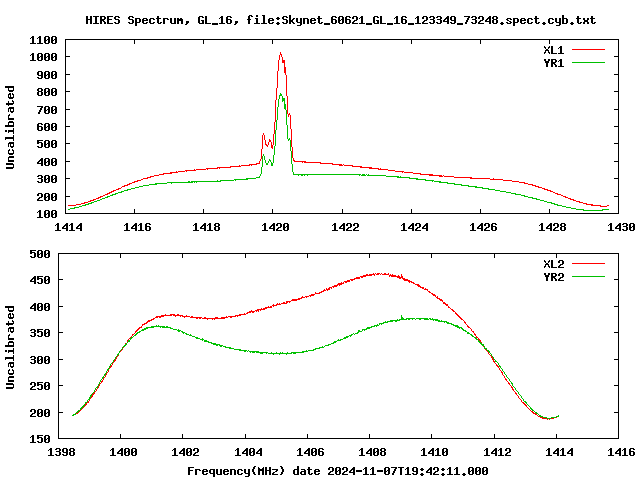640x480 pixels.
Task: Click the green YR1 legend line sample
Action: tap(588, 63)
